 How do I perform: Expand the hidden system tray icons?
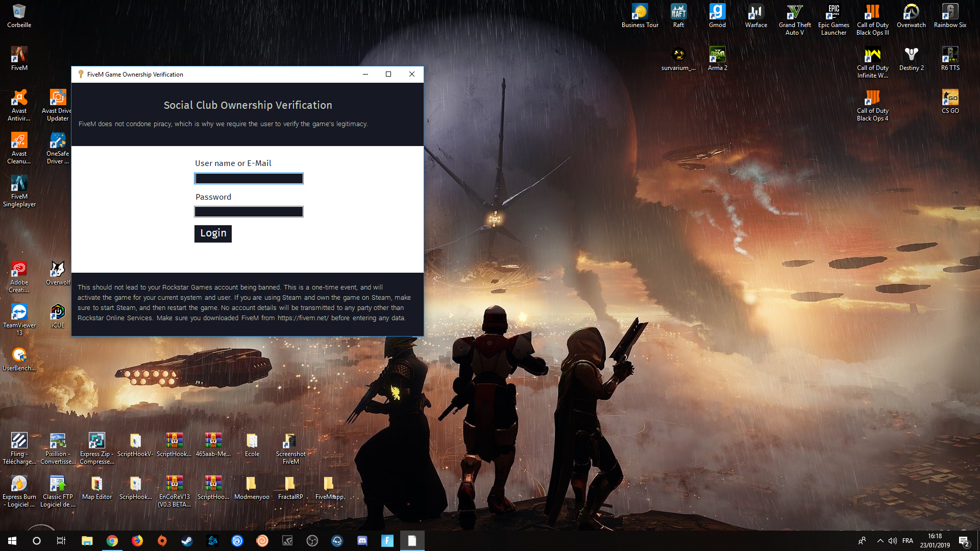point(880,541)
